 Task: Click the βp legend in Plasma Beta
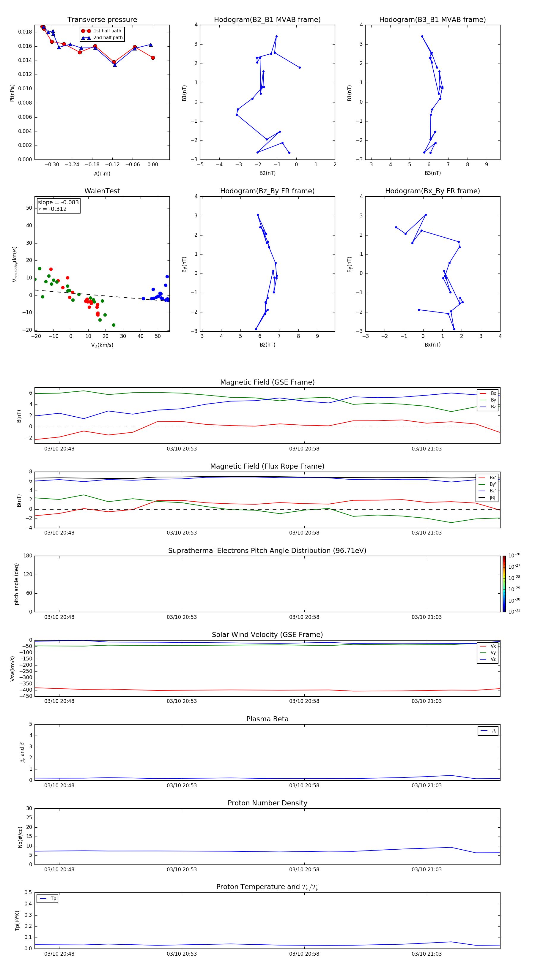[488, 731]
